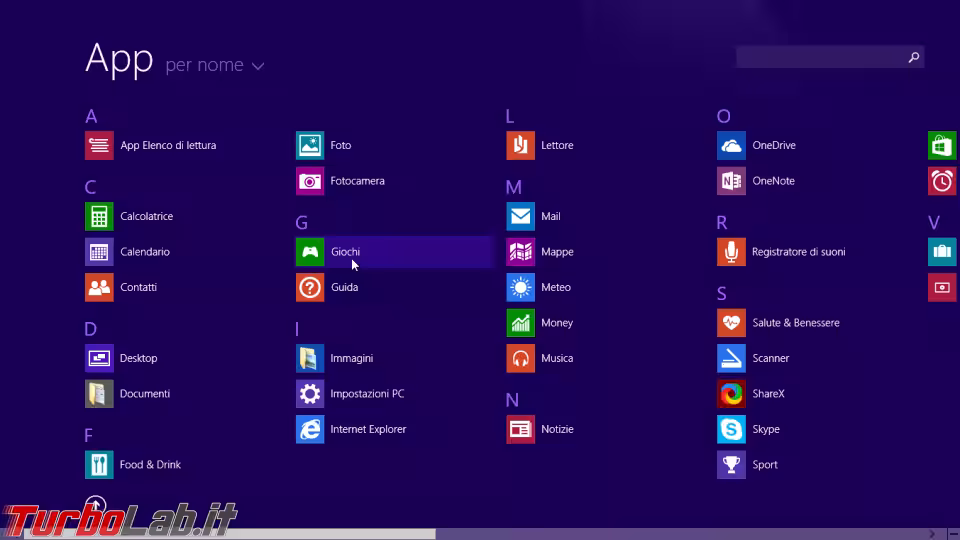Click the scrollbar right arrow

click(932, 534)
